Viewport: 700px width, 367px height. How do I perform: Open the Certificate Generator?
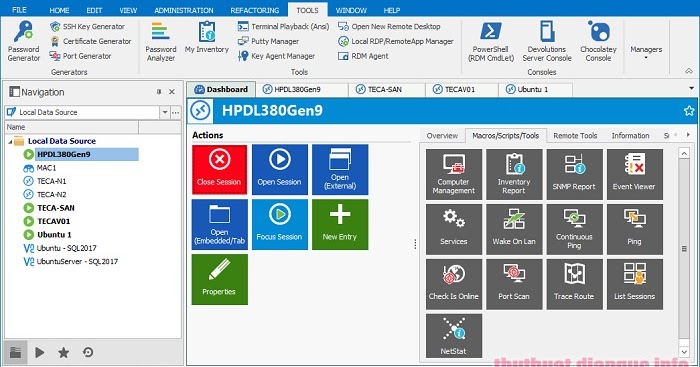click(x=91, y=41)
